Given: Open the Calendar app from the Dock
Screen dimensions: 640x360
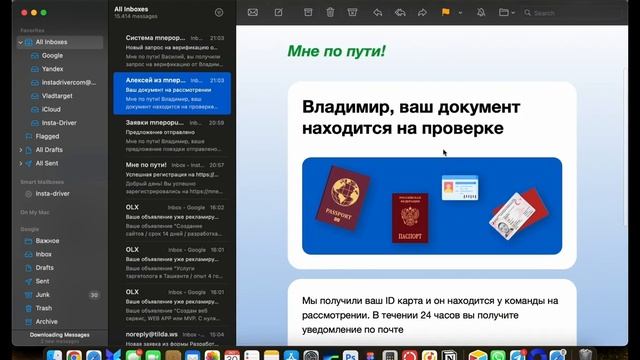Looking at the screenshot, I should click(232, 355).
